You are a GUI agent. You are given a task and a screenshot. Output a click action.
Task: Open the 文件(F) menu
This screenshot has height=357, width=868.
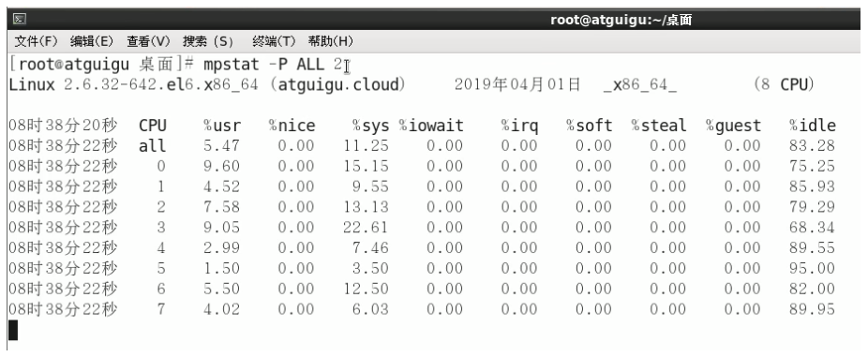click(36, 41)
